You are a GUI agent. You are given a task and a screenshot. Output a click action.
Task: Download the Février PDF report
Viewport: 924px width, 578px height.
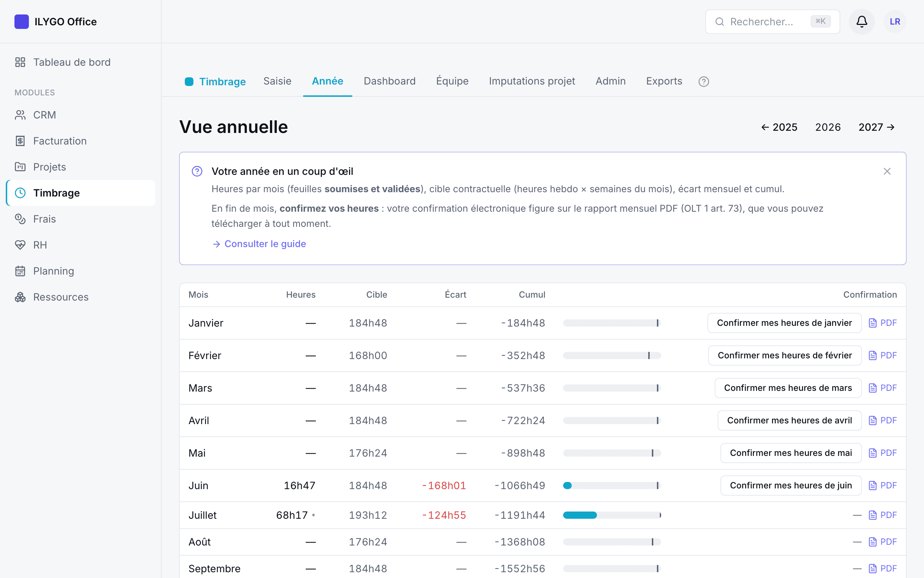(882, 355)
